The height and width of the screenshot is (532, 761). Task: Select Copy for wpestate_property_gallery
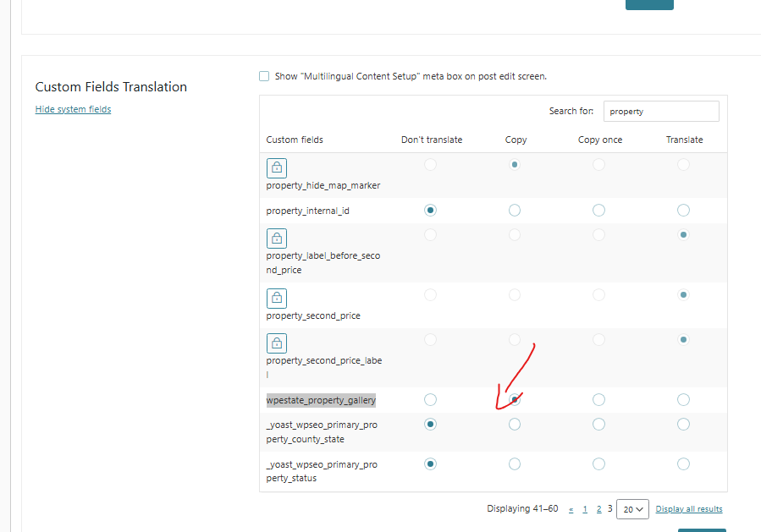(515, 399)
